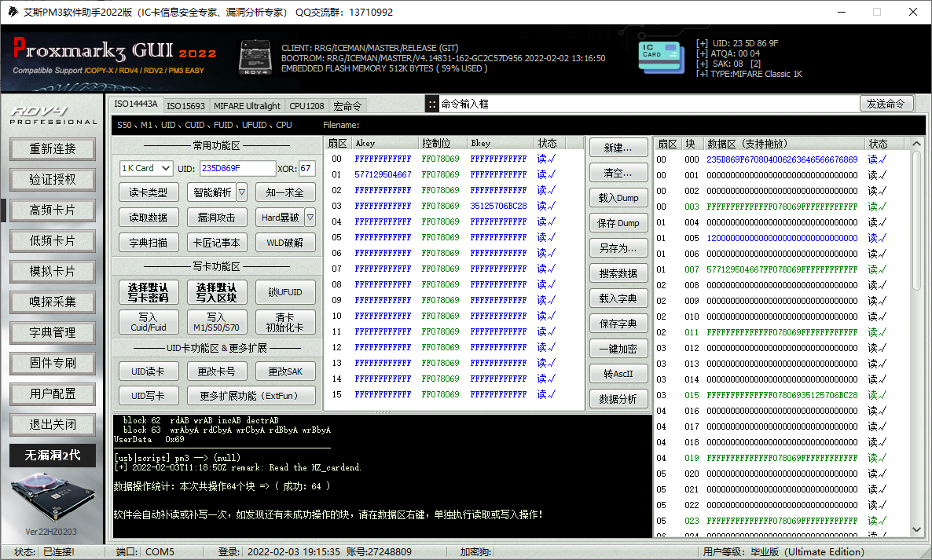Open 更多扩展功能 (ExtFun)

[x=251, y=396]
